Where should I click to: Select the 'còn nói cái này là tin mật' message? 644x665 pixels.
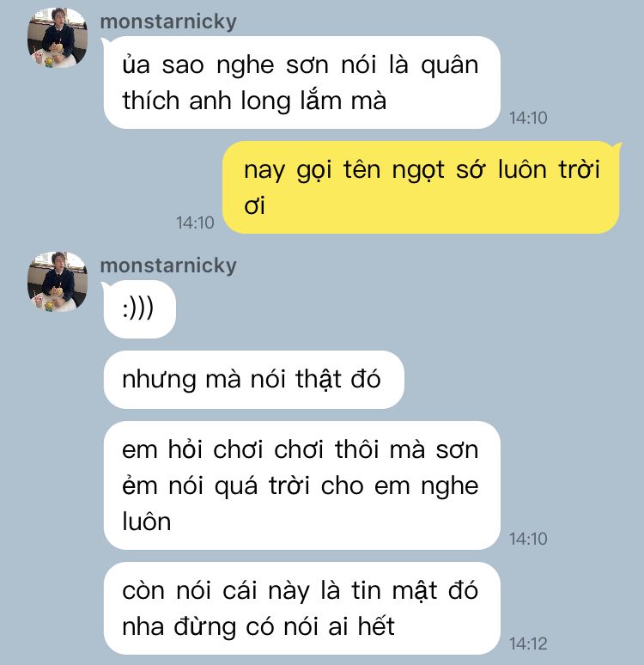click(302, 608)
